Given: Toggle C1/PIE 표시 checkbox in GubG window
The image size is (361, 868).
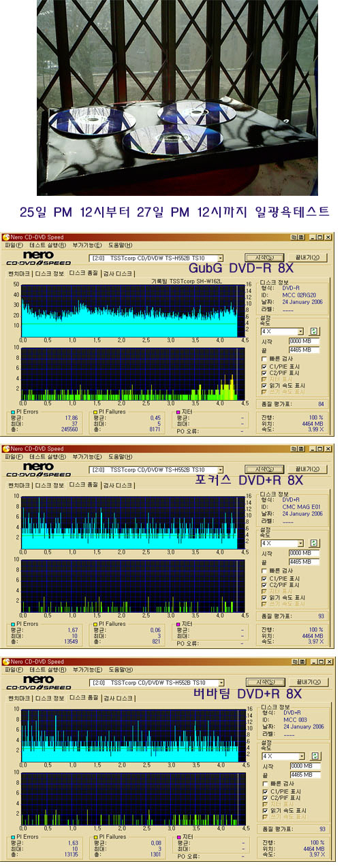Looking at the screenshot, I should pyautogui.click(x=264, y=366).
